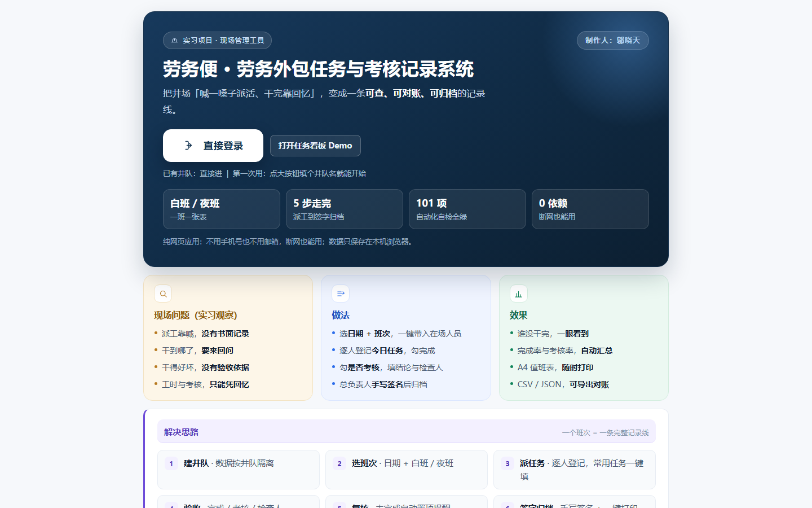
Task: Click the magnifier icon above 现场问题
Action: click(163, 294)
